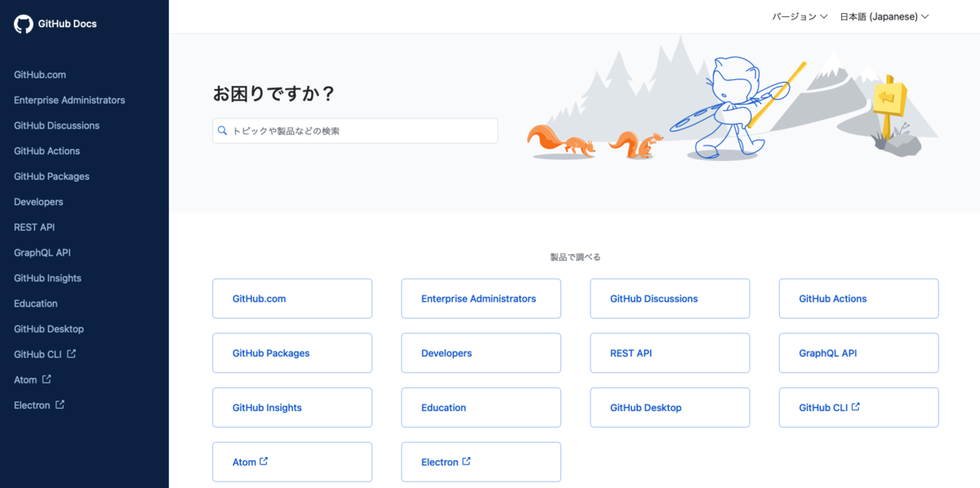Select GitHub Actions in the sidebar
This screenshot has height=488, width=980.
[x=47, y=150]
